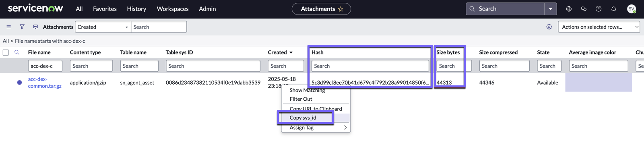Focus the Table name column search field
This screenshot has height=145, width=644.
(x=139, y=66)
